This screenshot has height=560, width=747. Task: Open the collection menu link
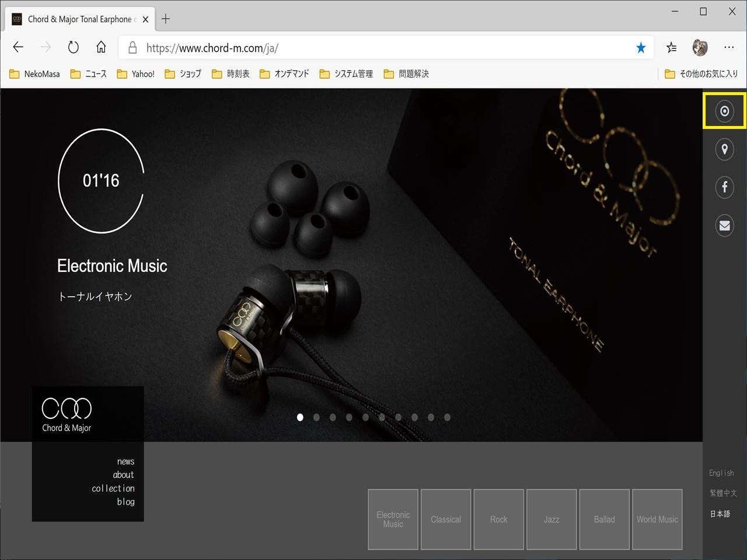pos(113,488)
